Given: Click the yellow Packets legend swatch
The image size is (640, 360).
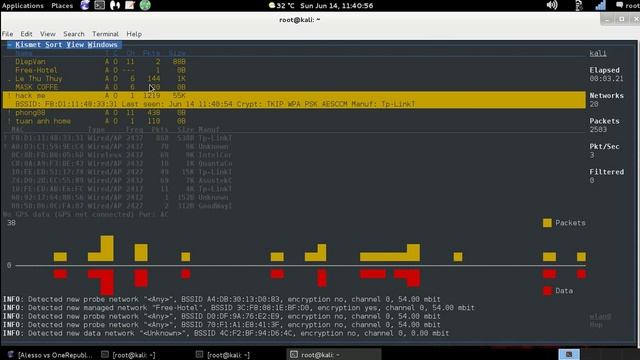Looking at the screenshot, I should 547,223.
